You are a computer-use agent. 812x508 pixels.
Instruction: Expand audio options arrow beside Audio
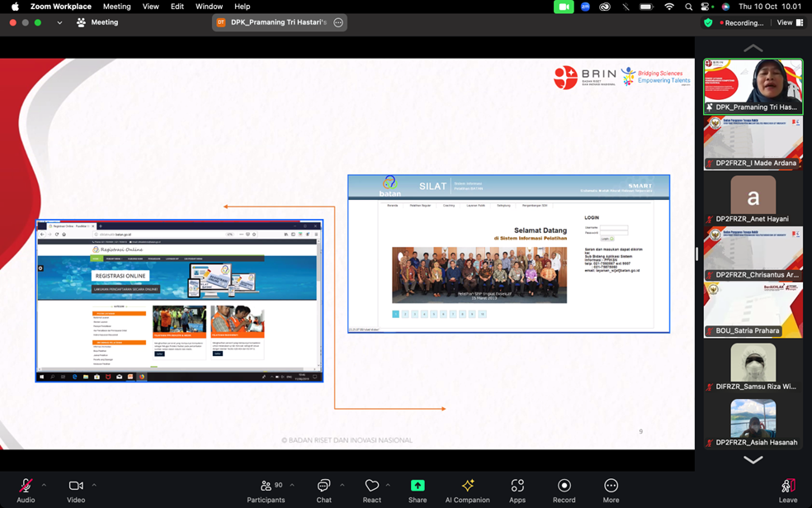coord(44,485)
